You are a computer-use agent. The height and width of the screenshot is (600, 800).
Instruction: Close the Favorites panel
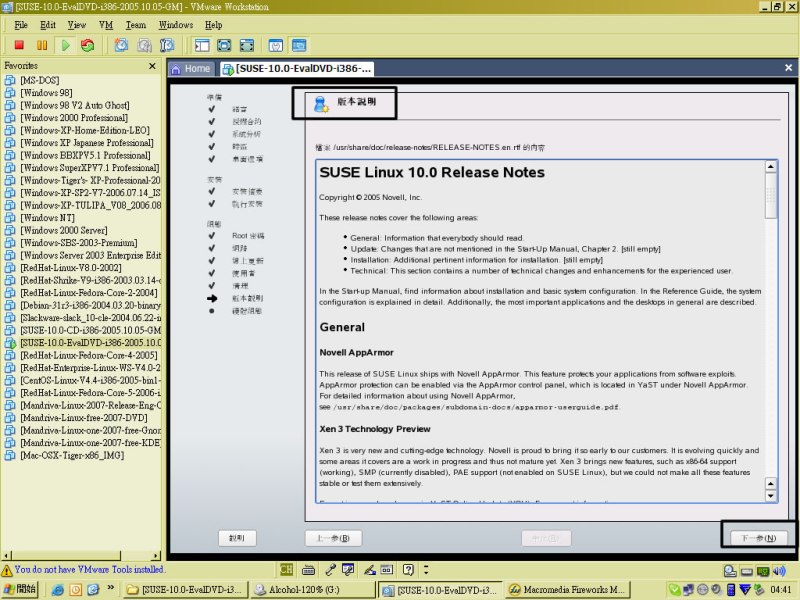click(x=152, y=66)
